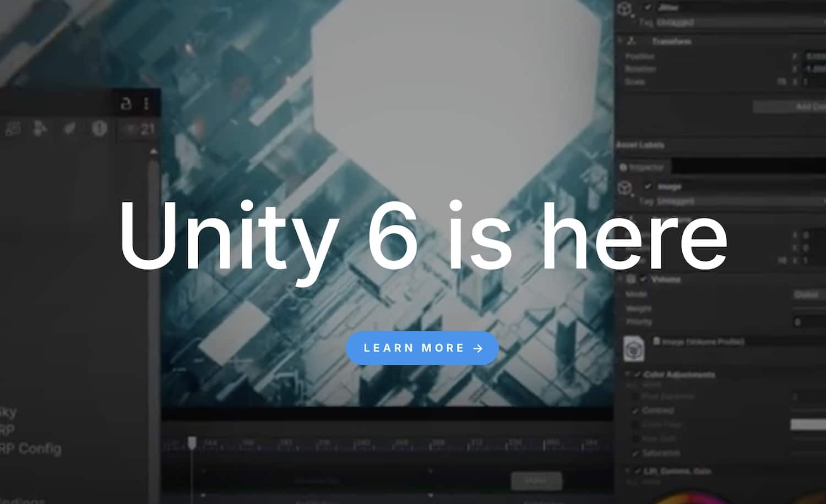Click the lock icon in the project panel
The width and height of the screenshot is (826, 504).
click(126, 103)
